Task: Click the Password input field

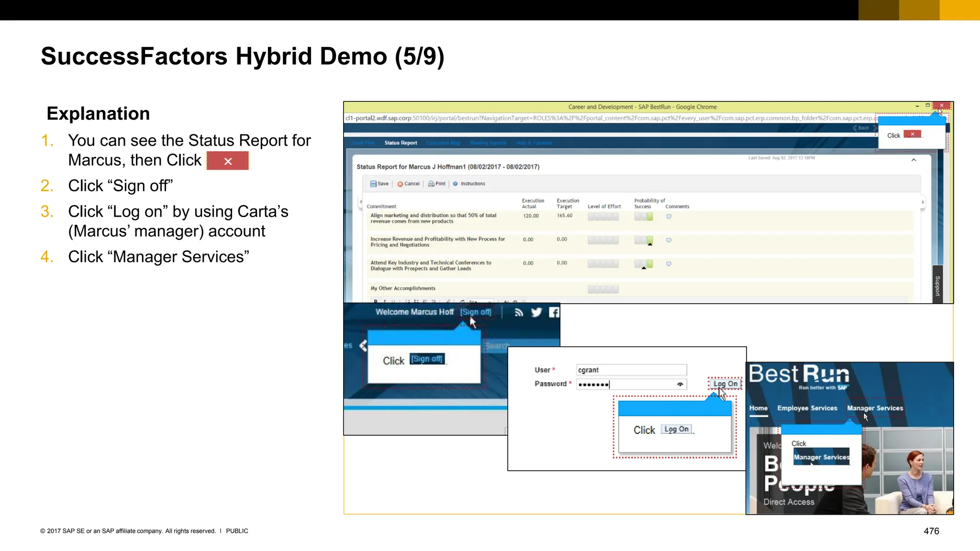Action: (632, 385)
